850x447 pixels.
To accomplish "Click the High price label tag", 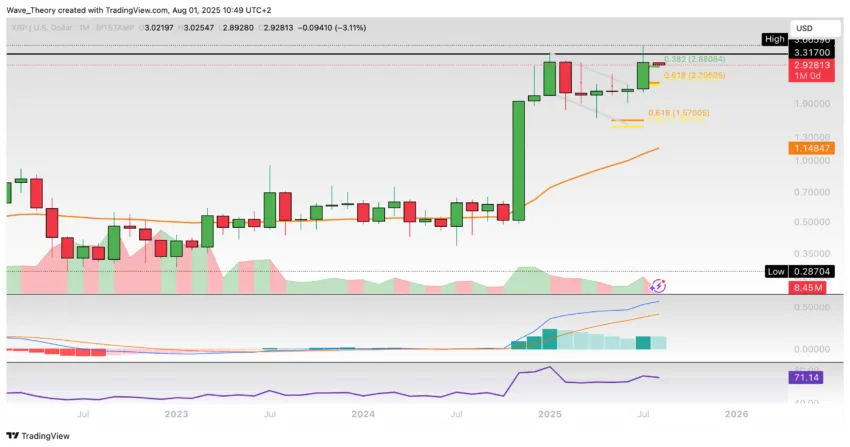I will pos(775,39).
